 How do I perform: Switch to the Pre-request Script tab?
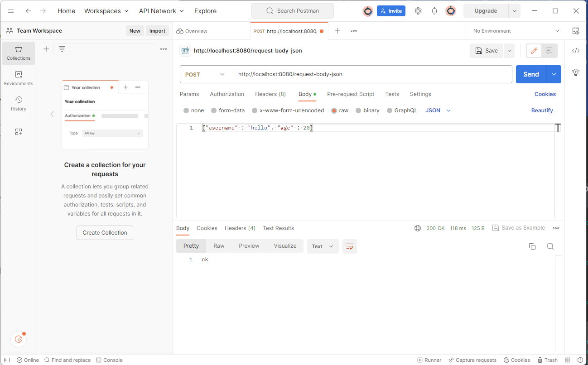point(351,94)
